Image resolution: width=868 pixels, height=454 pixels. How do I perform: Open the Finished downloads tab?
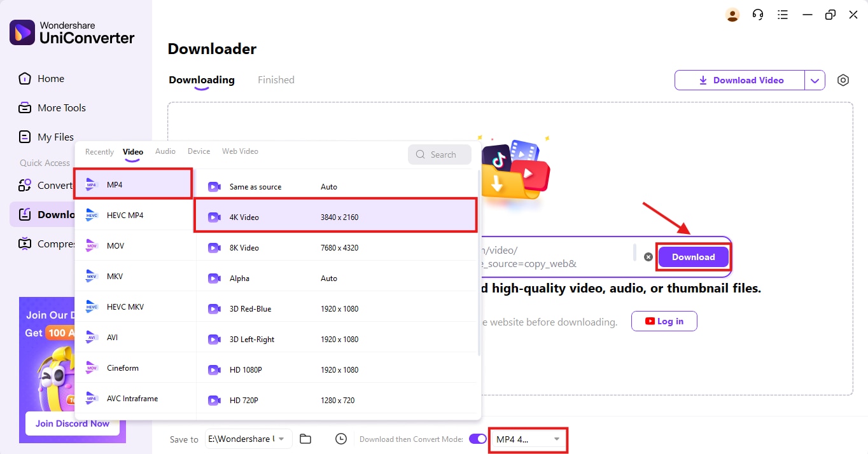[276, 80]
